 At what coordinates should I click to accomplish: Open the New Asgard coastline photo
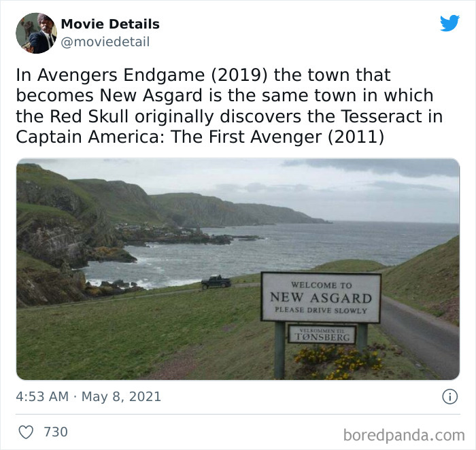pos(238,269)
